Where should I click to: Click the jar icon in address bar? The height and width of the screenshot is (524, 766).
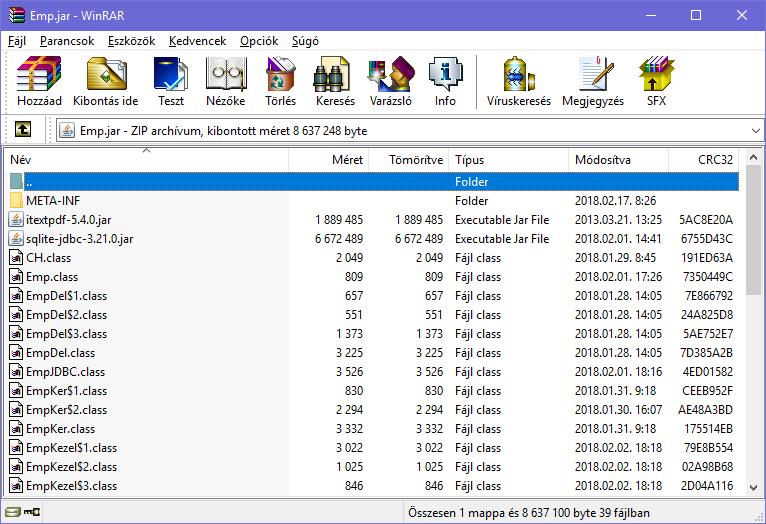(x=67, y=130)
